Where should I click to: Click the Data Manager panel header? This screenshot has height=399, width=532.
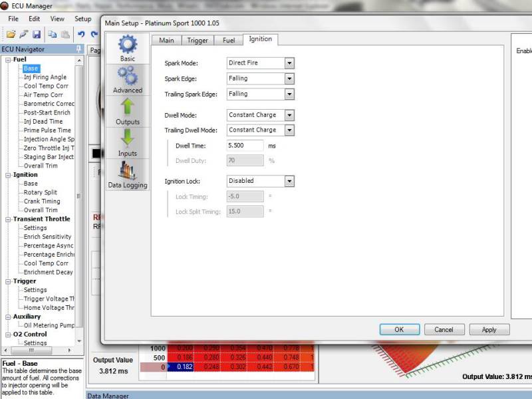[x=309, y=395]
